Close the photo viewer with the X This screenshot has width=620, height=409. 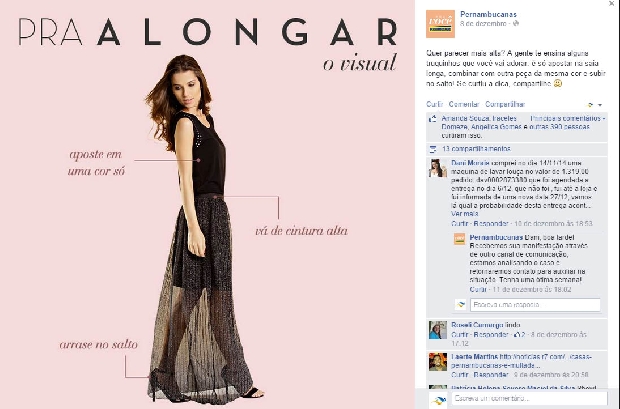[612, 4]
